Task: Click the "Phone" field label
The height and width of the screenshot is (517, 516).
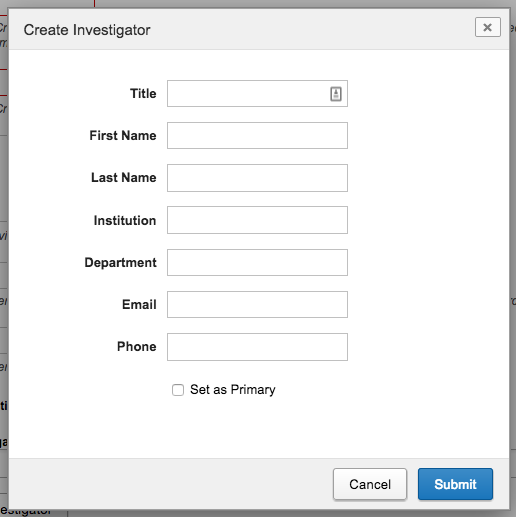Action: coord(137,347)
